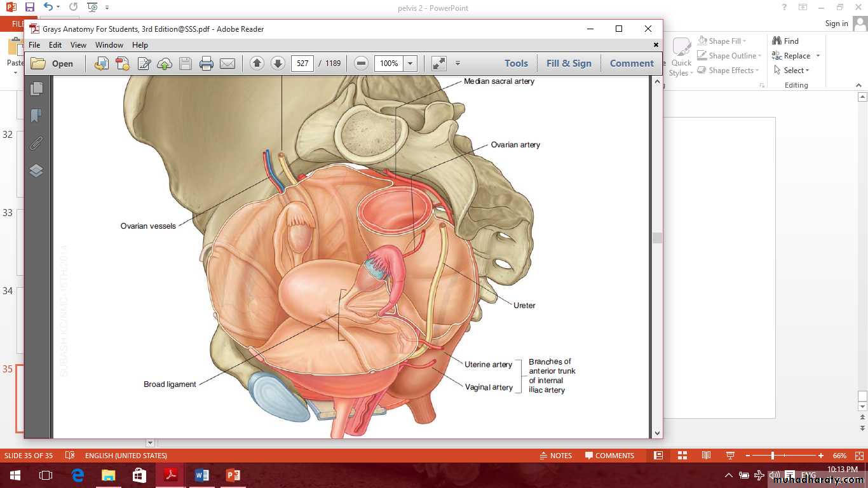Open the Fill & Sign pane
The width and height of the screenshot is (868, 488).
pyautogui.click(x=569, y=64)
